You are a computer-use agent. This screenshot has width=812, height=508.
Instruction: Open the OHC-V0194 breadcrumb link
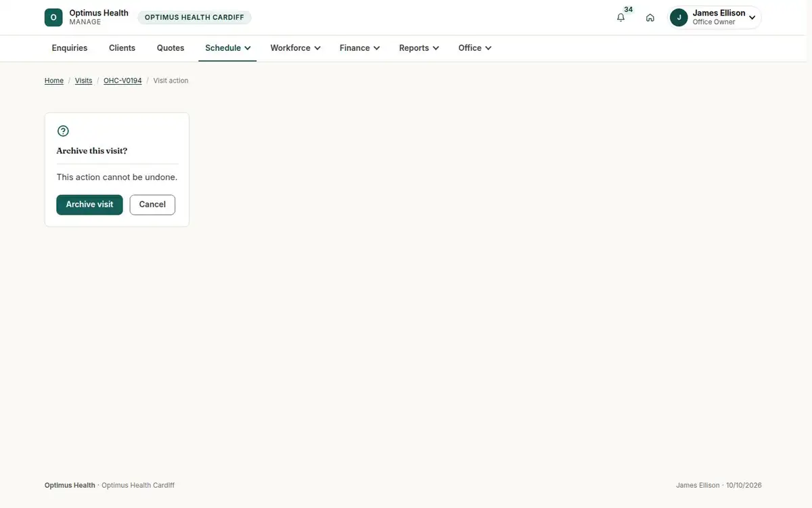point(122,81)
